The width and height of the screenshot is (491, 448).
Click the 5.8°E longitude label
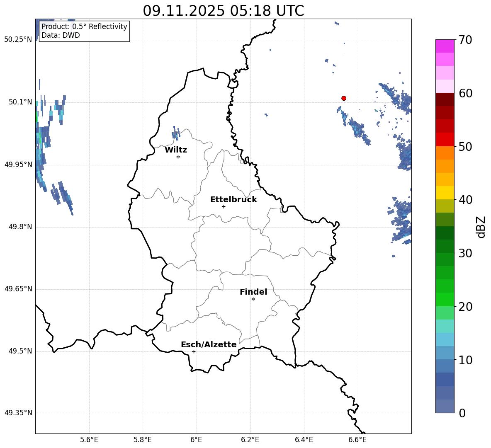click(143, 440)
